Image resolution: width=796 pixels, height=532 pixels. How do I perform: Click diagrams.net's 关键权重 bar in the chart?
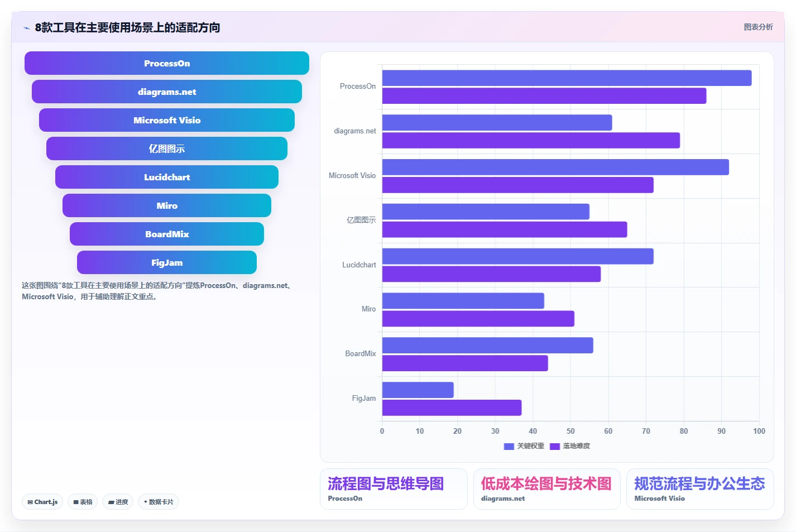pos(497,123)
